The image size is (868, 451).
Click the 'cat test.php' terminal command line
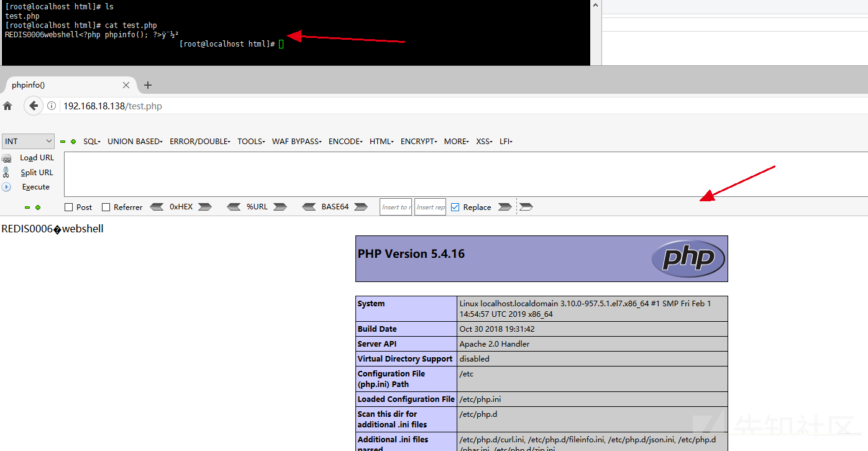click(x=81, y=25)
